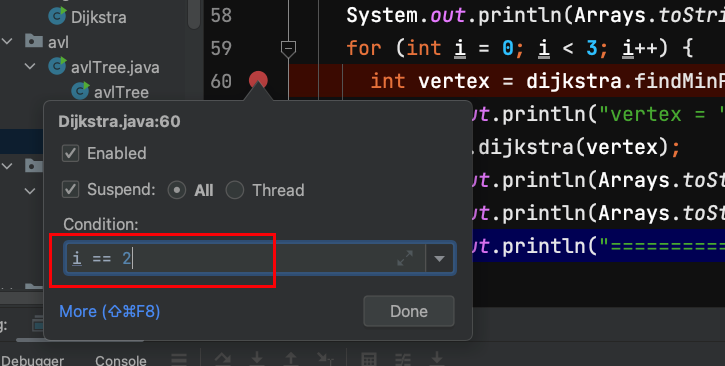Uncheck the Enabled checkbox

tap(70, 153)
